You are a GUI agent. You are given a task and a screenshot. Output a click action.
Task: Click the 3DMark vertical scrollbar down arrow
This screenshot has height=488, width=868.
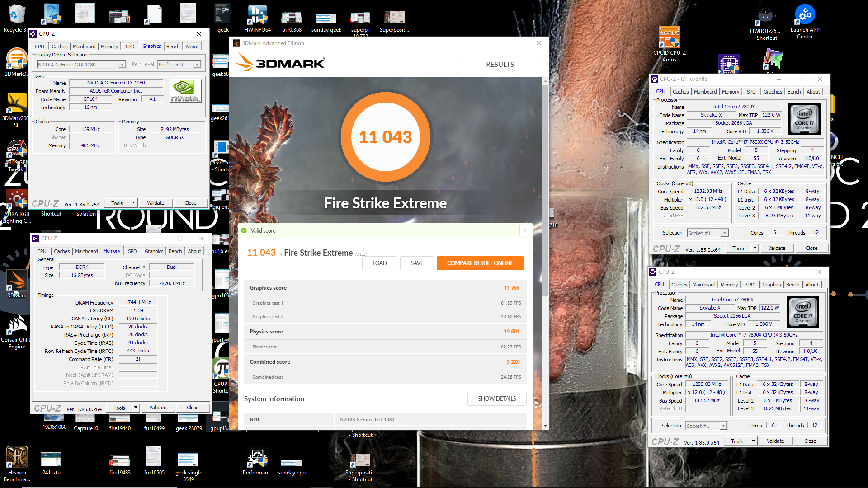click(x=545, y=426)
